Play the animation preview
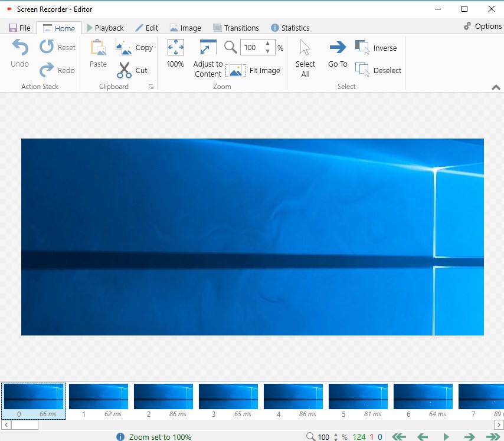This screenshot has width=504, height=441. tap(446, 437)
